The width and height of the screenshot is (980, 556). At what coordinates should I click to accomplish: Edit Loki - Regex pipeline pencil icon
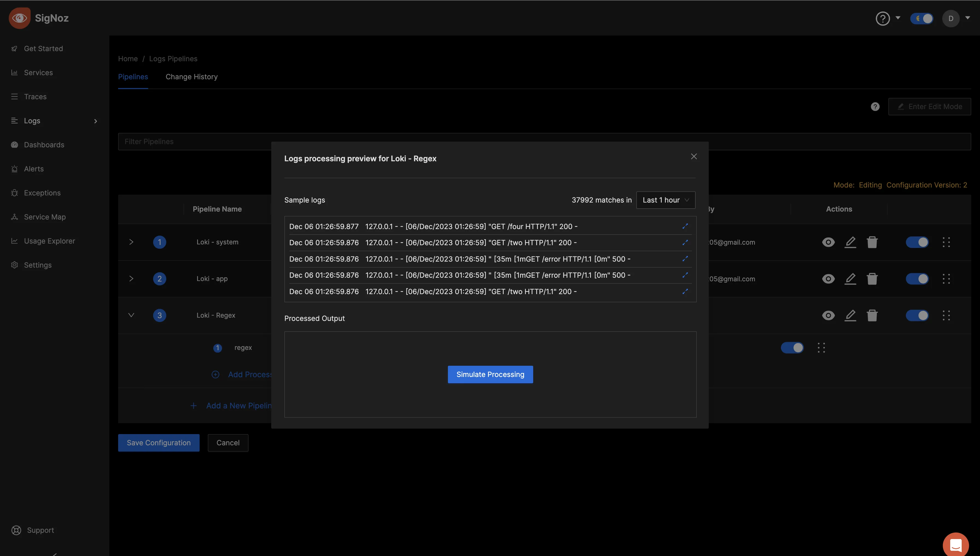pyautogui.click(x=850, y=315)
